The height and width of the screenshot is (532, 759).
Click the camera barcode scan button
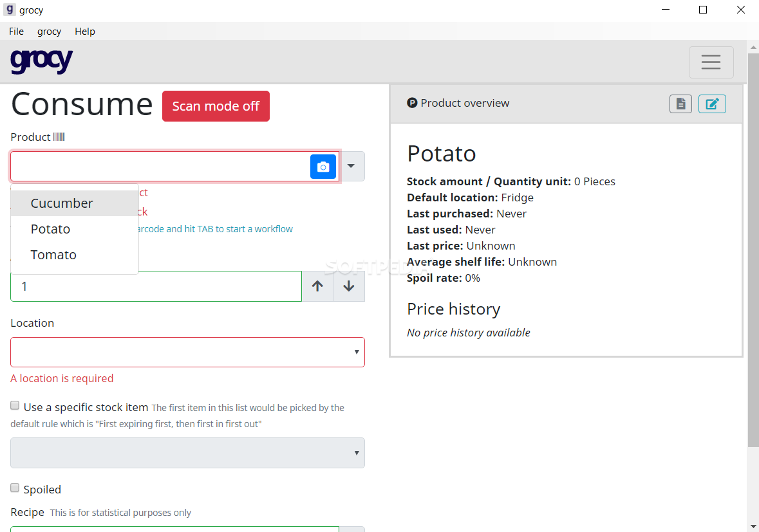coord(323,167)
